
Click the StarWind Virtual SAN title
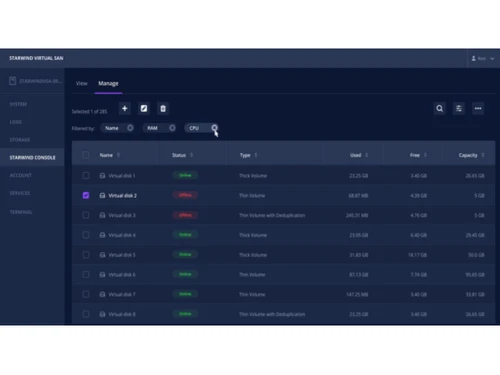(36, 58)
